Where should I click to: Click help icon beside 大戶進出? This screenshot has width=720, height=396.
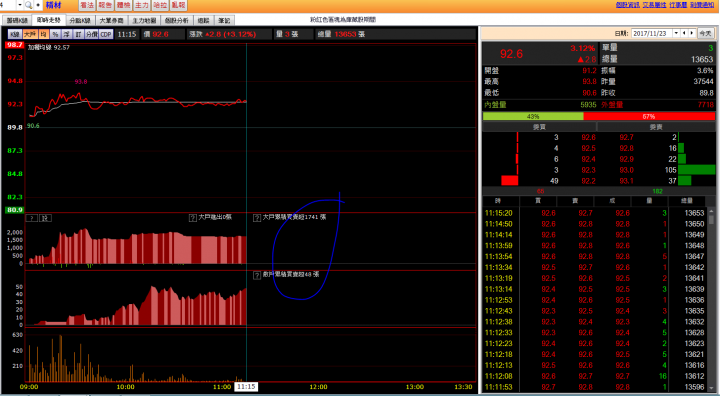coord(193,218)
